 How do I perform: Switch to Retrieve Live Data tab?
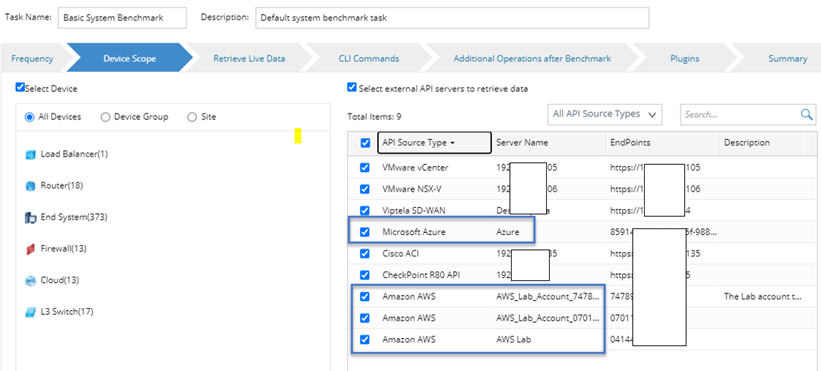[249, 59]
